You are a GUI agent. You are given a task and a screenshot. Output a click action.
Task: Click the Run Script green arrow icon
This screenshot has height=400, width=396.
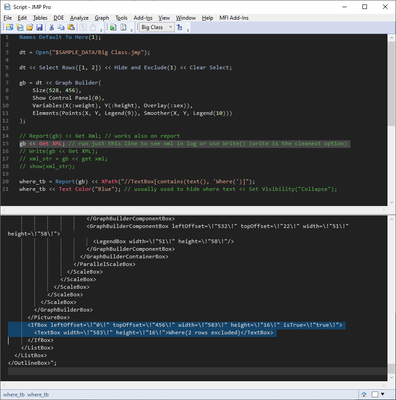pos(113,27)
